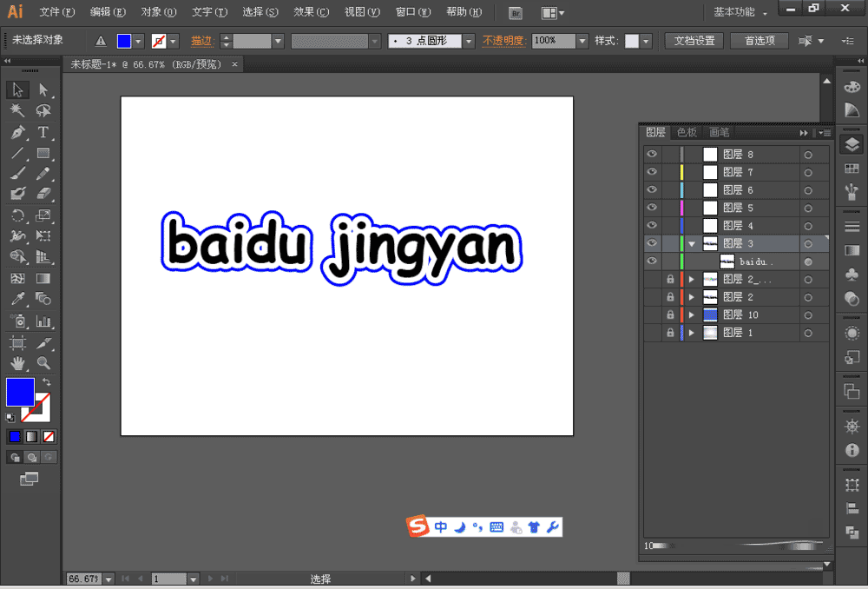Select the Scale tool
868x589 pixels.
coord(43,215)
